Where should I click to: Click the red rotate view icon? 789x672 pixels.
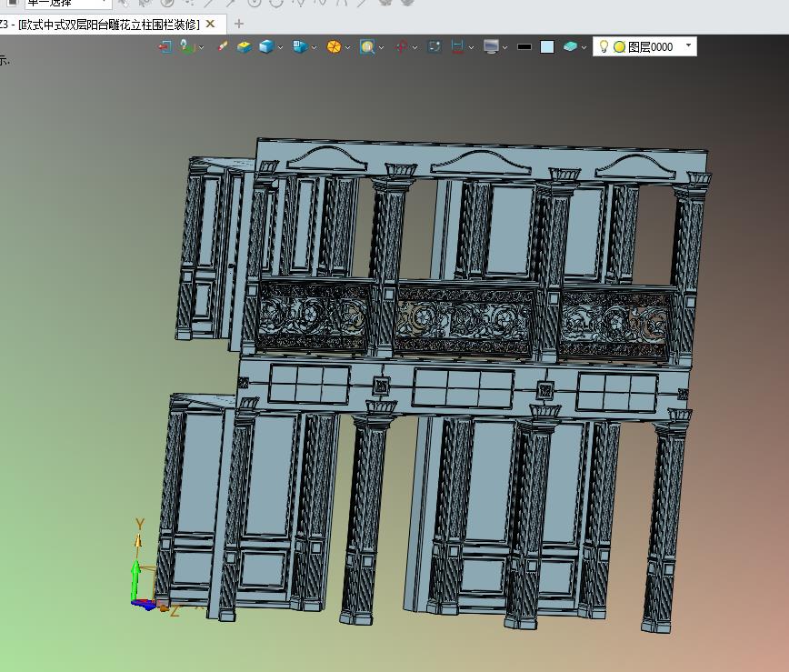pos(401,46)
